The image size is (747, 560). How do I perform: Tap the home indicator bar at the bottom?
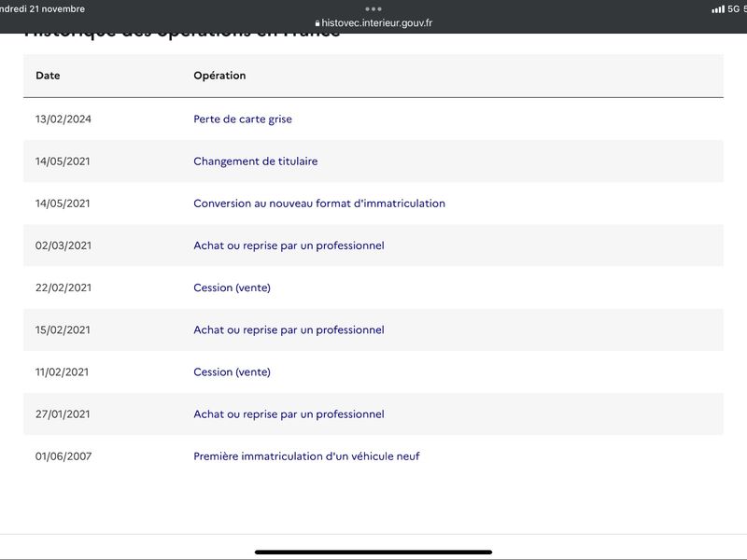pyautogui.click(x=373, y=552)
